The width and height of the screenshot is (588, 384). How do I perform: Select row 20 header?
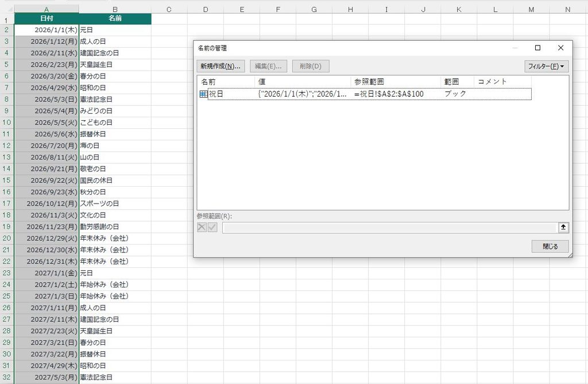6,239
